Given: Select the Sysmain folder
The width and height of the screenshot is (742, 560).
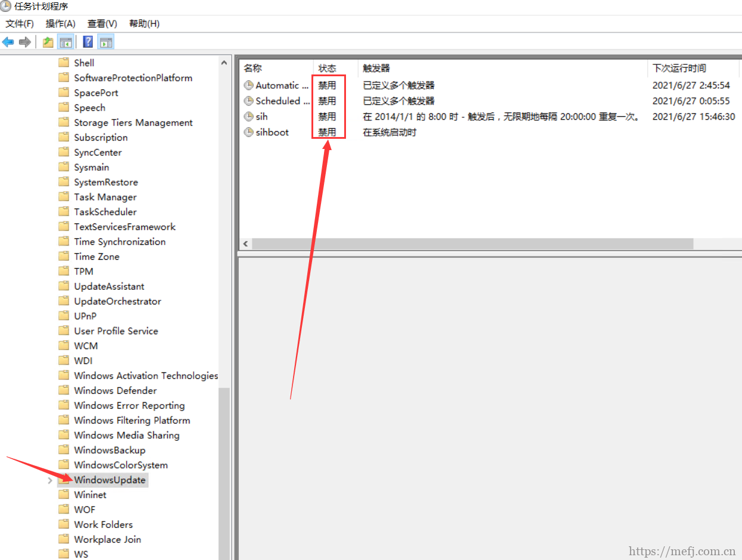Looking at the screenshot, I should pyautogui.click(x=92, y=167).
